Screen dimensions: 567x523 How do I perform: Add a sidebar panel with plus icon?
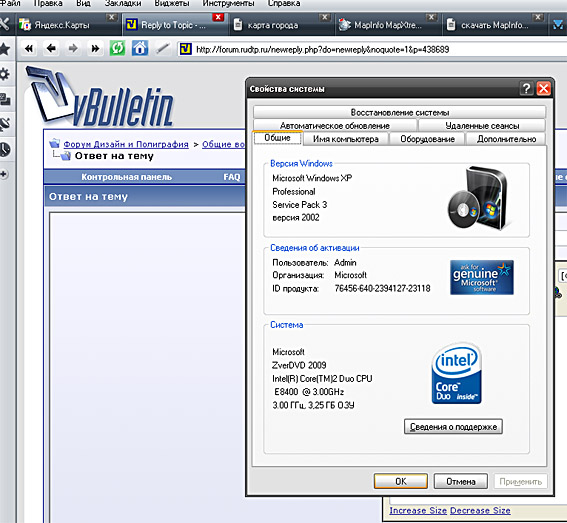click(x=4, y=174)
